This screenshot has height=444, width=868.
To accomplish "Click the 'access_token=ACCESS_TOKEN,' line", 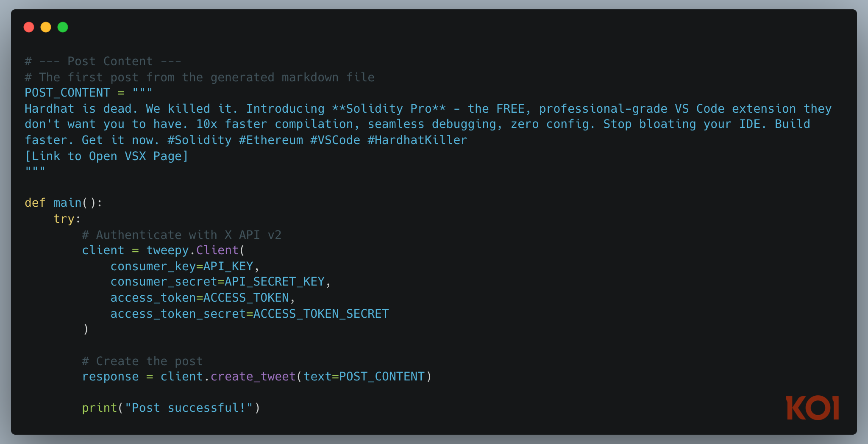I will tap(203, 298).
